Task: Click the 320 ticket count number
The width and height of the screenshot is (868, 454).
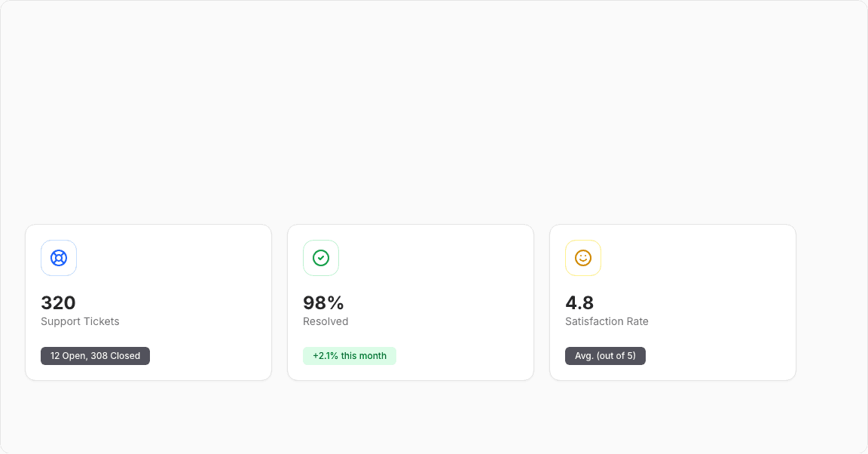Action: tap(58, 303)
